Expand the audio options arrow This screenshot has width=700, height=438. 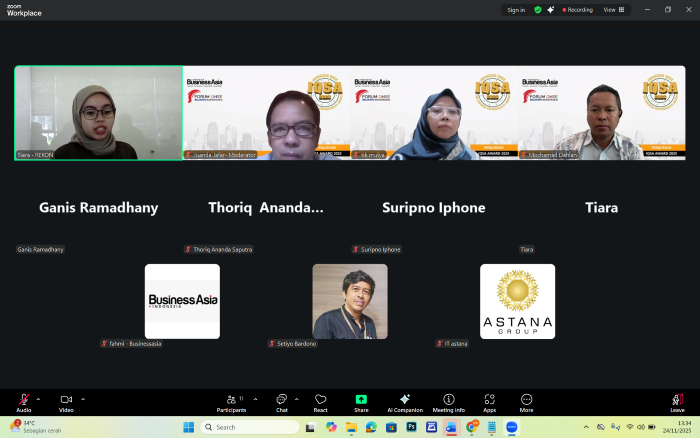39,398
